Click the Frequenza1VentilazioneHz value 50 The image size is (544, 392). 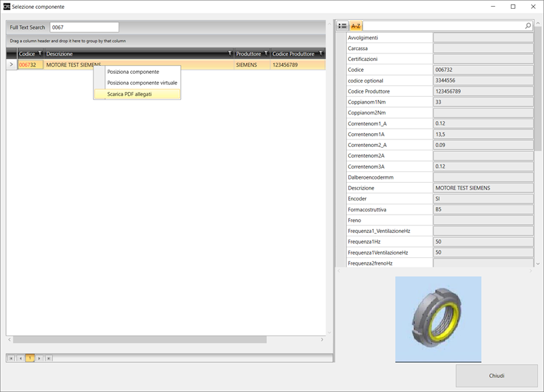pyautogui.click(x=483, y=253)
